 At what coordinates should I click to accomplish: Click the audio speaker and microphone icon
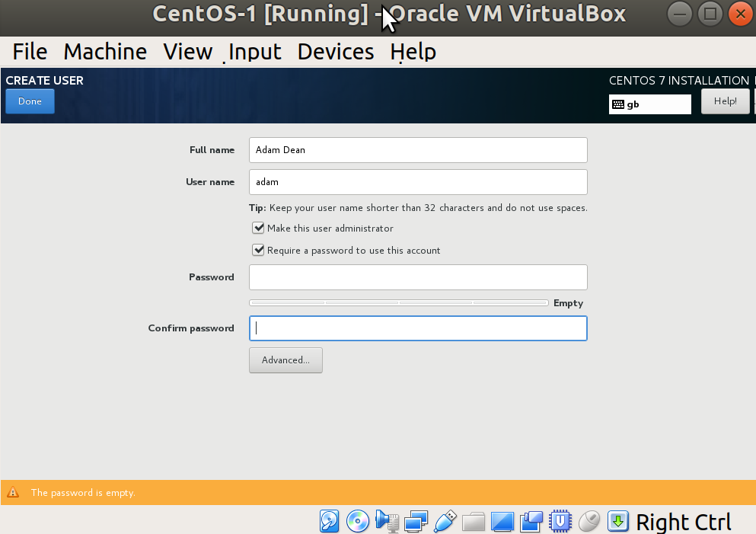pyautogui.click(x=387, y=522)
